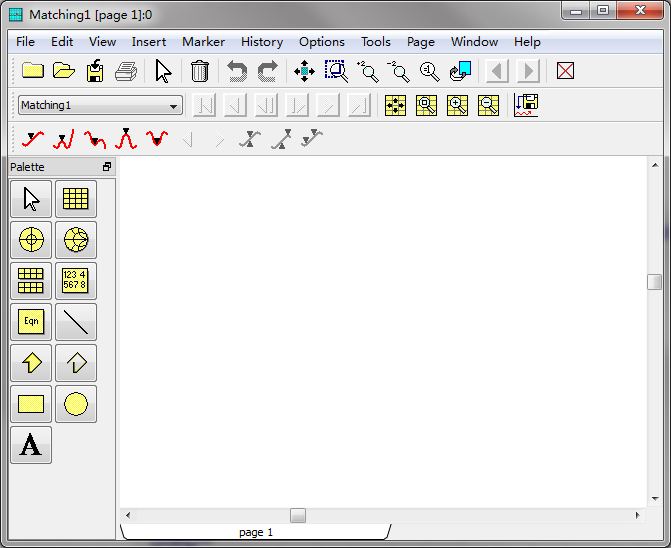671x548 pixels.
Task: Open the Window menu
Action: click(x=474, y=42)
